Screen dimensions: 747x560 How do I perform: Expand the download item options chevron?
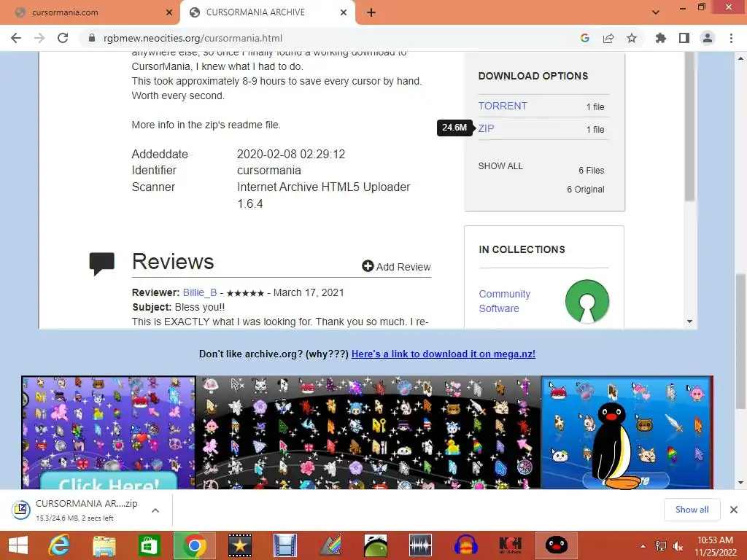(155, 510)
